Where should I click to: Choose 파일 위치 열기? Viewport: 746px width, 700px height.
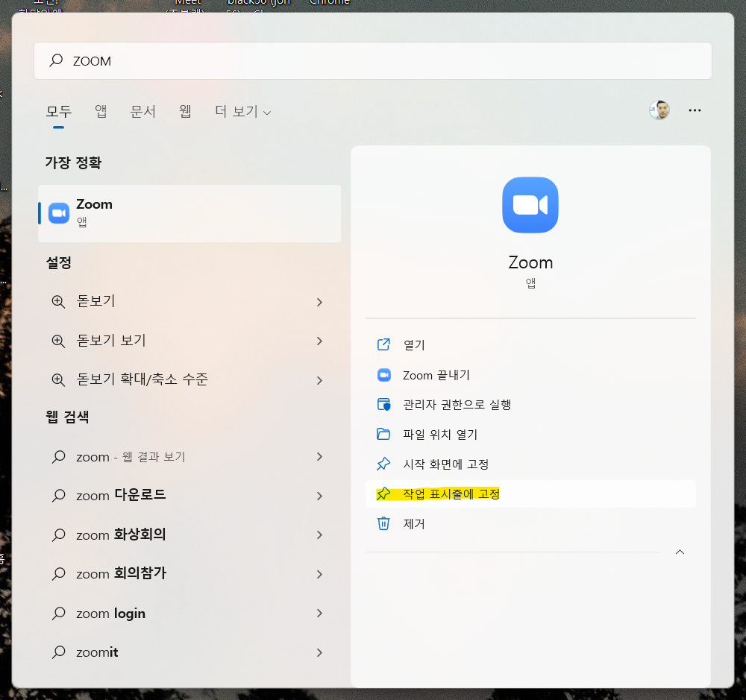pos(530,434)
